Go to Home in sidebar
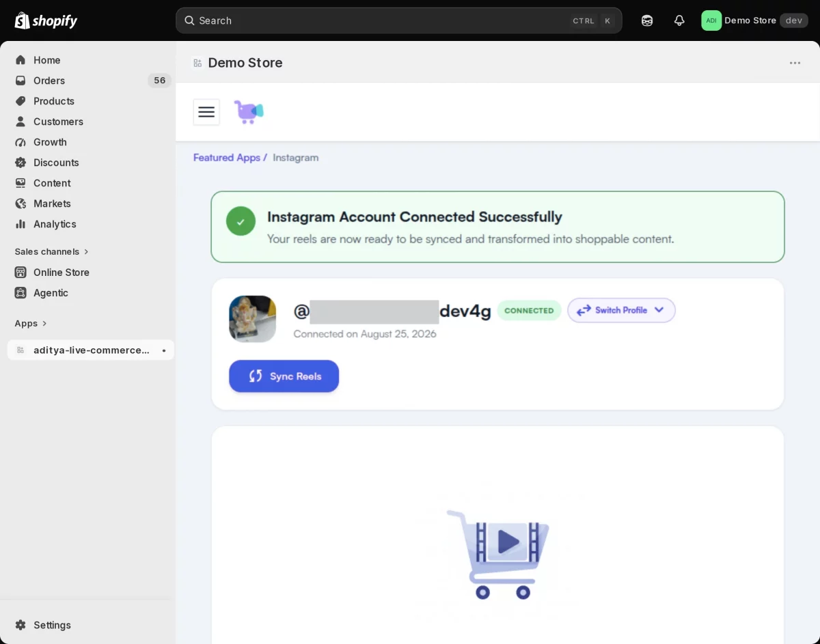The image size is (820, 644). [x=90, y=60]
